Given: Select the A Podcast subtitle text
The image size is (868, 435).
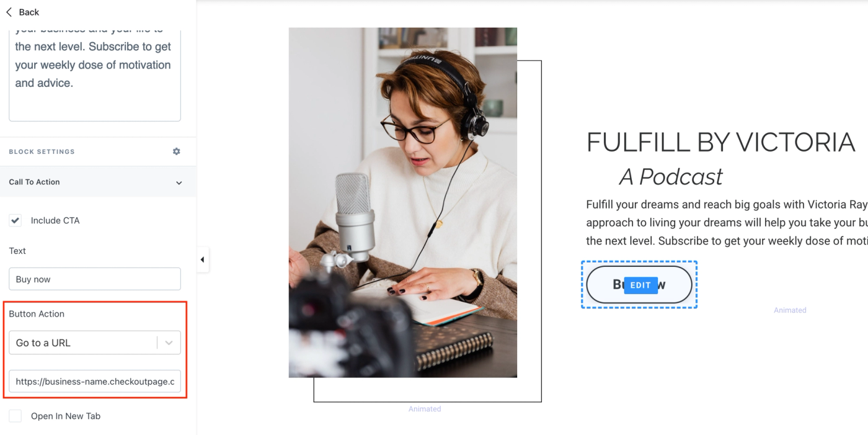Looking at the screenshot, I should 671,177.
